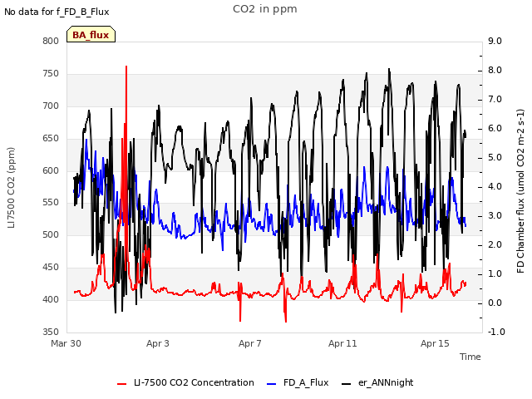Click the 'Apr 15' x-axis tick label
The image size is (532, 399).
(x=435, y=343)
